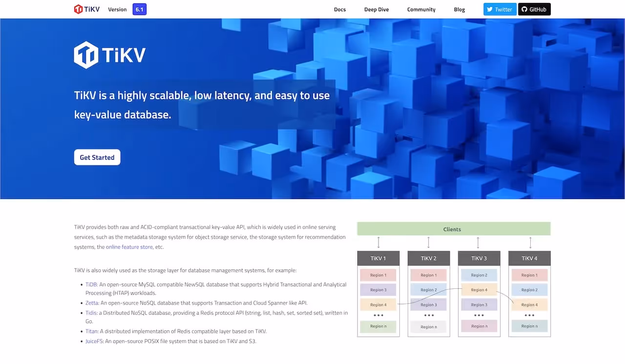Open the Community page from the navbar
Viewport: 625px width, 364px height.
(x=421, y=9)
